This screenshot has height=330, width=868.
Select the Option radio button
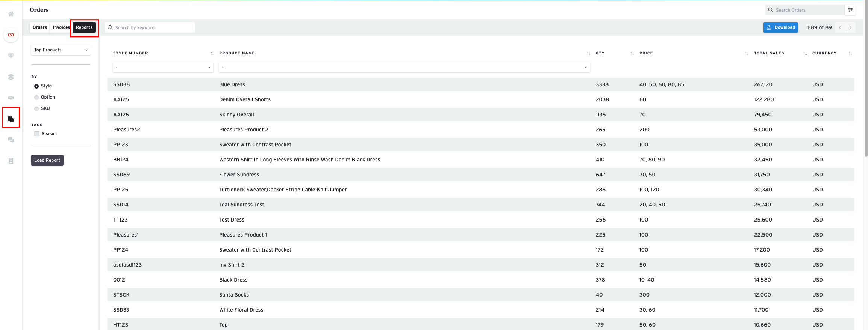tap(36, 98)
